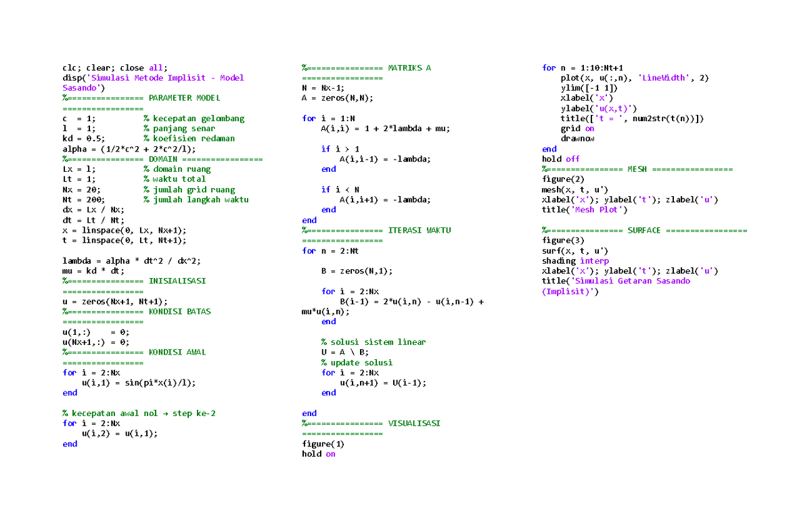Click the line 'ylim([-1 1])'
The width and height of the screenshot is (812, 531).
coord(589,88)
